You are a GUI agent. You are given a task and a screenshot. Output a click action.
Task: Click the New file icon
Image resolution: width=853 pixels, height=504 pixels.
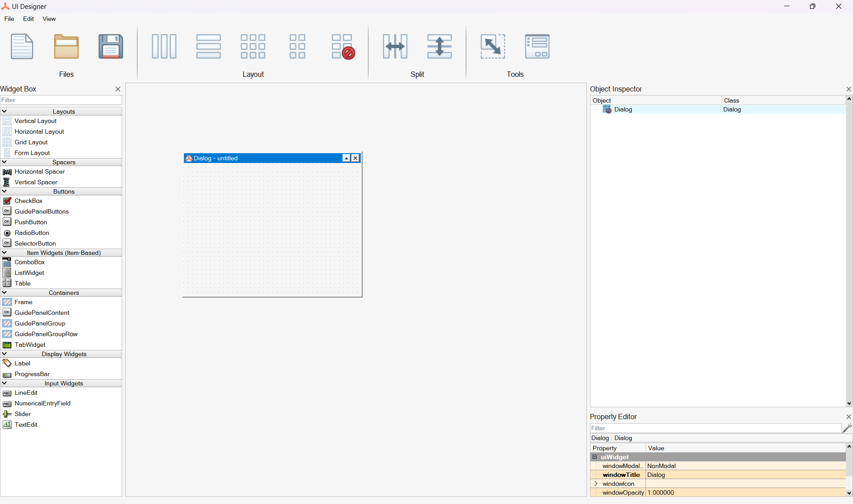pyautogui.click(x=22, y=46)
